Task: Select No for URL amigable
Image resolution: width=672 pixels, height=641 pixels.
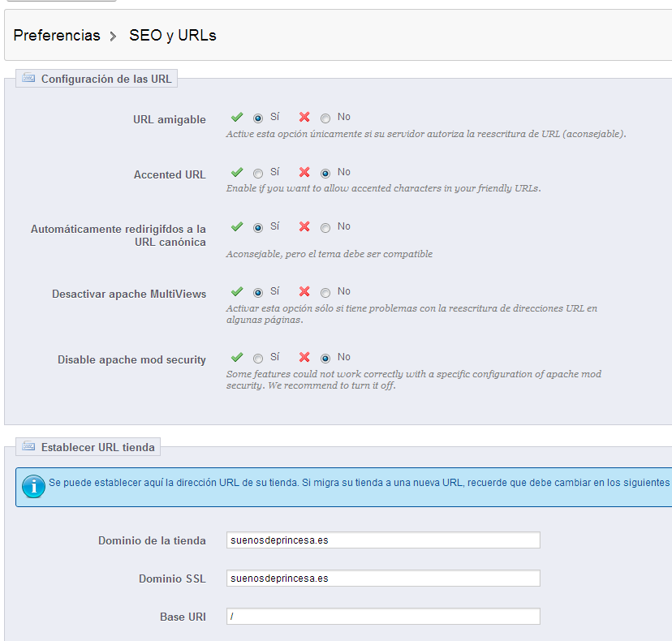Action: pyautogui.click(x=325, y=118)
